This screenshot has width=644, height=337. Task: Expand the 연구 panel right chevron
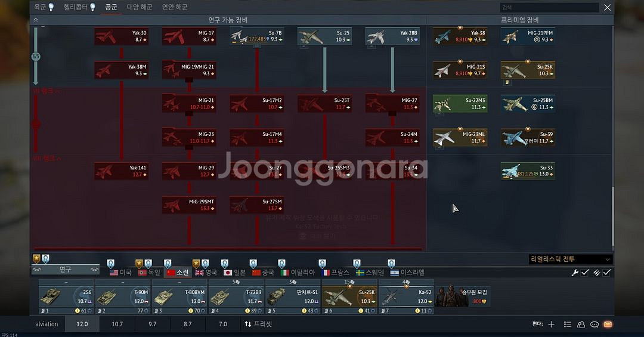click(x=94, y=270)
